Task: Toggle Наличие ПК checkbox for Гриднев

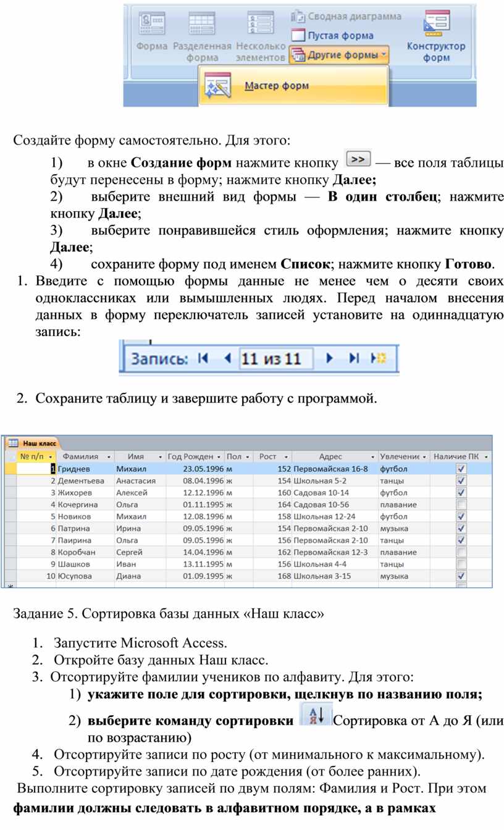Action: coord(461,469)
